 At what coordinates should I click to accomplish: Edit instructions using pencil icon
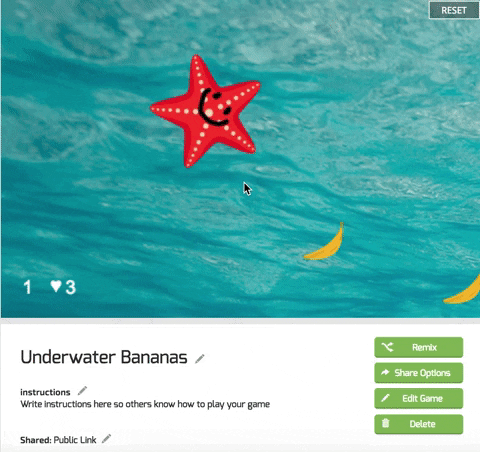pos(82,390)
